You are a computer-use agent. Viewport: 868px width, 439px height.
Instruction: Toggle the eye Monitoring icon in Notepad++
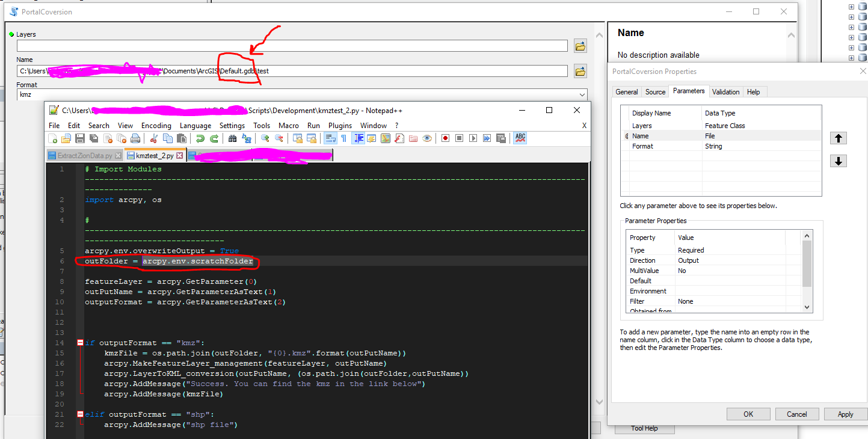427,138
